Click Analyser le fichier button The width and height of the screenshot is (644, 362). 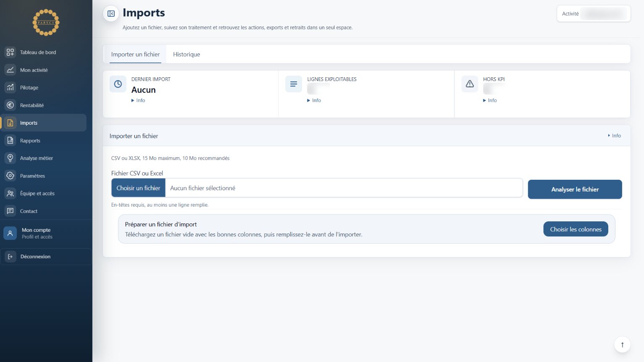(x=575, y=189)
